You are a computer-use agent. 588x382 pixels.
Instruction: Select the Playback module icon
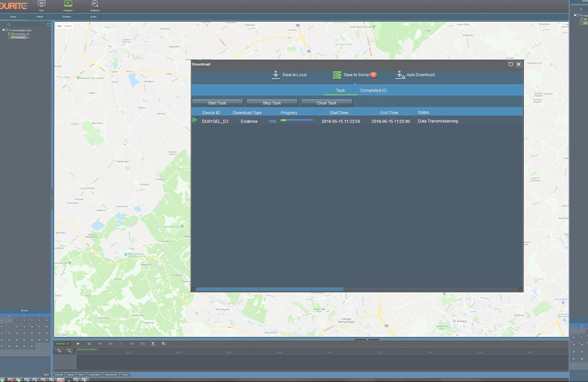point(68,5)
